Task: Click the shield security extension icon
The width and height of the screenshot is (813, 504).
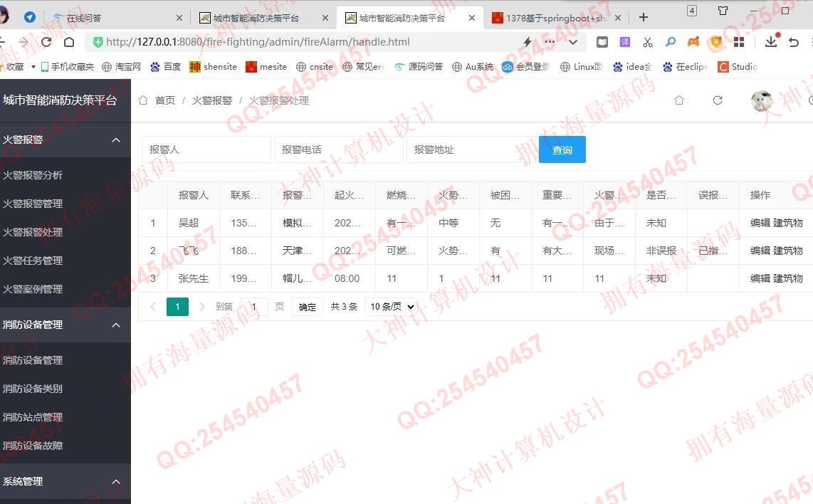Action: click(x=716, y=42)
